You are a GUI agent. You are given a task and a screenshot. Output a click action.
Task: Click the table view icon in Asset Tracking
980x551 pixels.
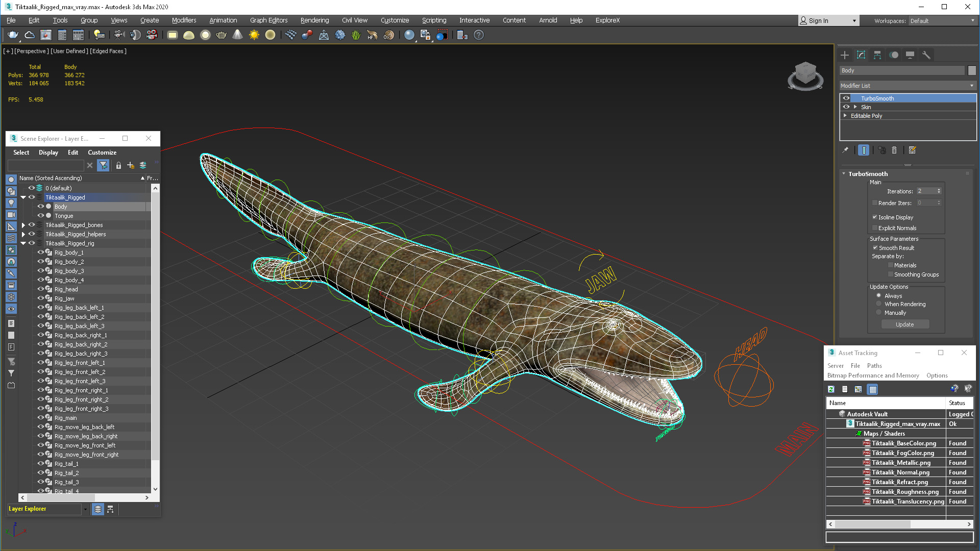pyautogui.click(x=873, y=389)
